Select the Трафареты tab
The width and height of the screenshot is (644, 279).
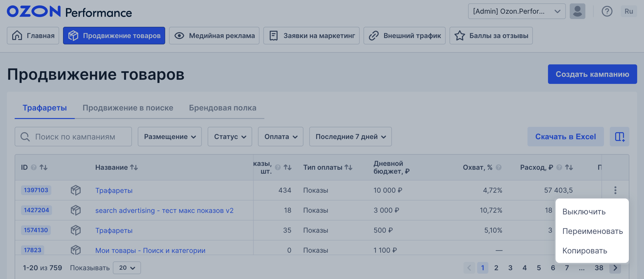[44, 108]
